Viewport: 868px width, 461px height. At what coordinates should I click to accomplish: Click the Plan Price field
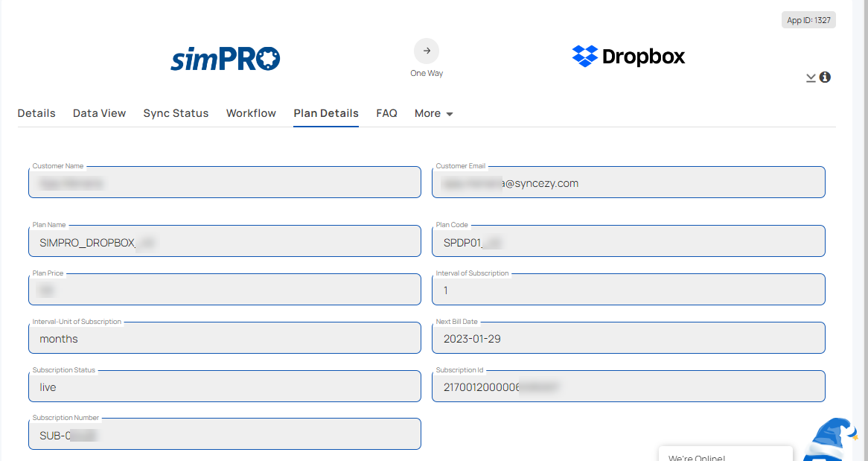225,289
